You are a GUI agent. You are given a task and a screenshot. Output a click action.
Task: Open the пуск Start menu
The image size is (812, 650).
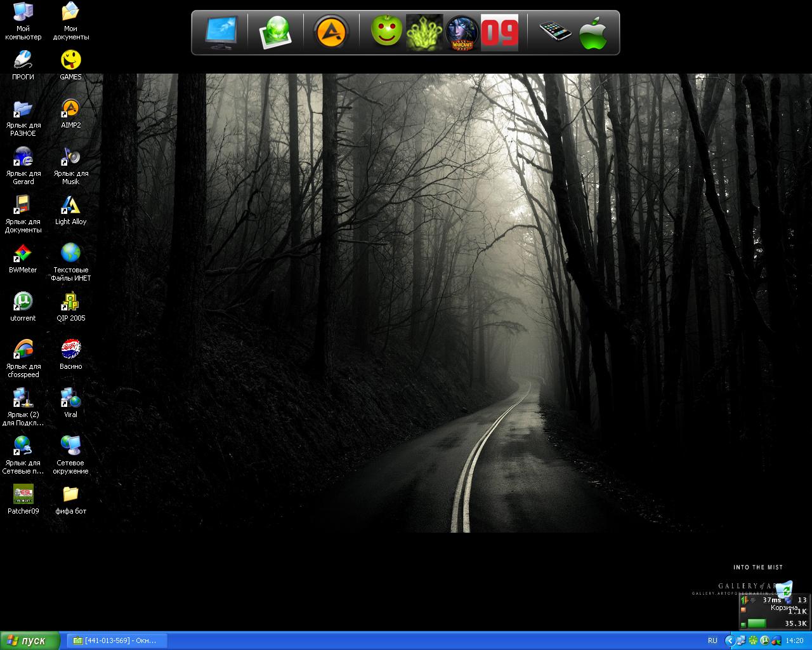click(30, 640)
